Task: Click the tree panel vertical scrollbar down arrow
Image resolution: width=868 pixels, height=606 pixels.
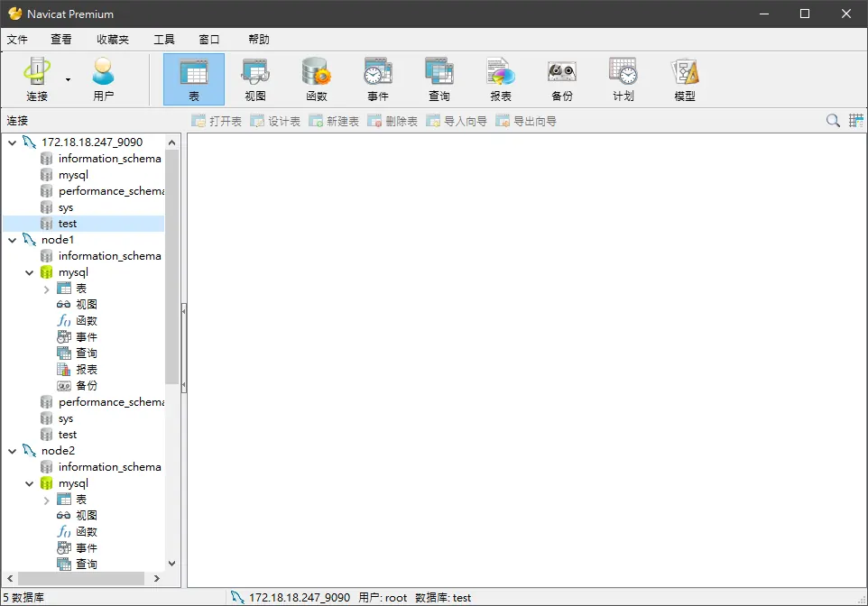Action: pyautogui.click(x=171, y=564)
